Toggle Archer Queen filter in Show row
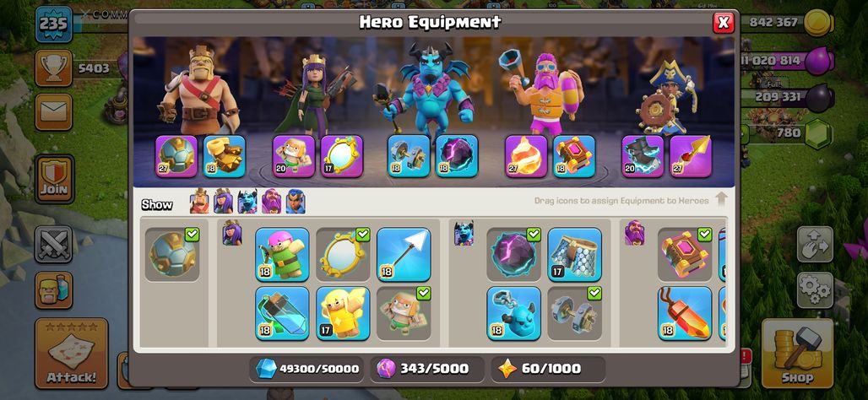Screen dimensions: 868x400 [x=223, y=202]
